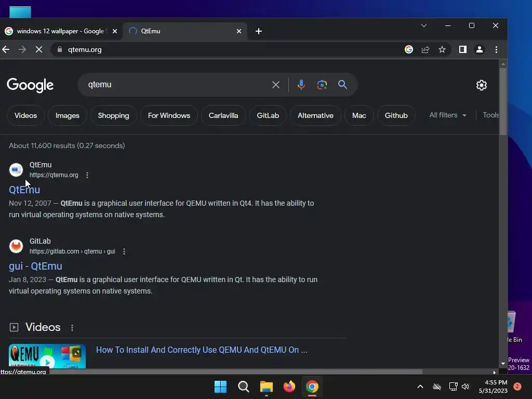Screen dimensions: 532x399
Task: Open search Tools
Action: pos(490,115)
